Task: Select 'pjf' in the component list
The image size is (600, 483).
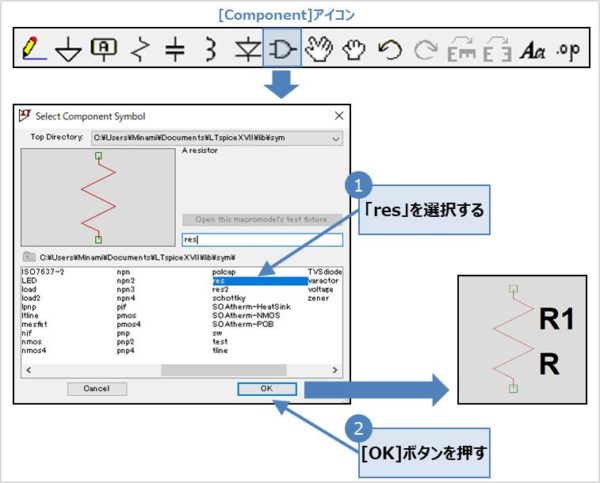Action: pyautogui.click(x=121, y=307)
